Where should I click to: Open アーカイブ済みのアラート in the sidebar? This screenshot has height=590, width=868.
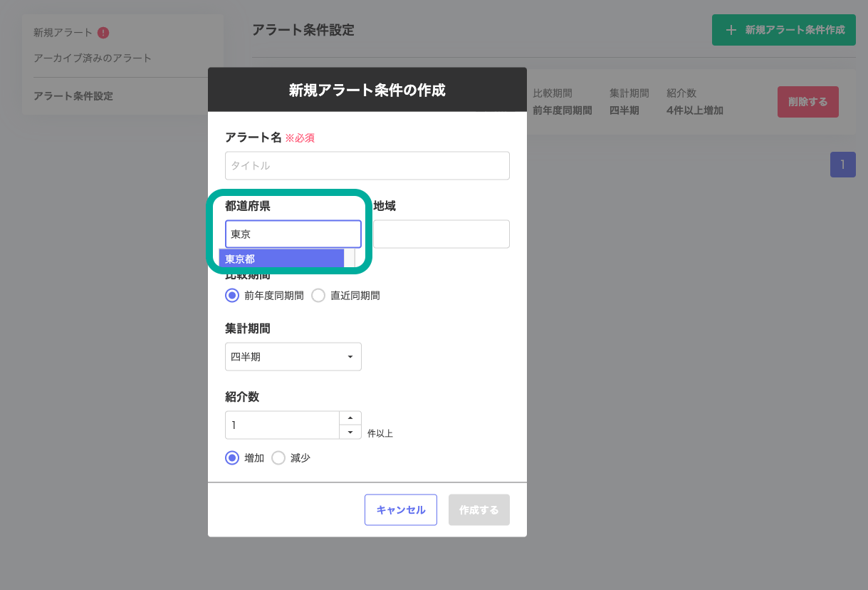pos(93,58)
